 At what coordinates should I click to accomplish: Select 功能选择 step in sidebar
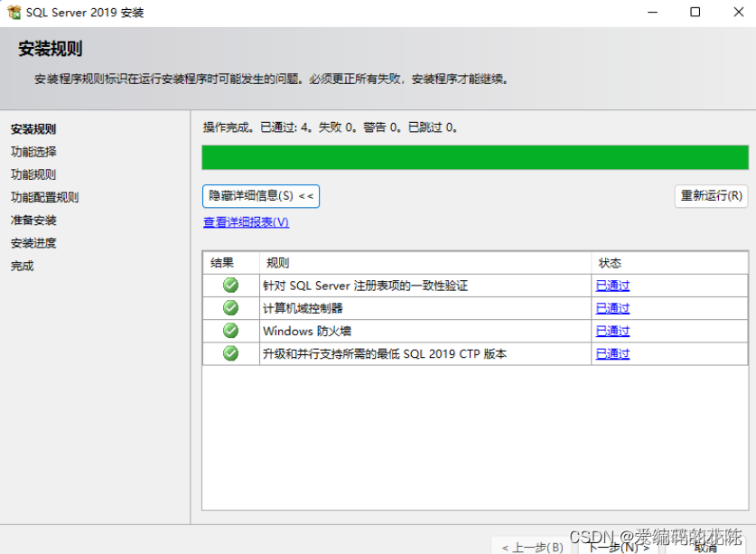click(33, 152)
